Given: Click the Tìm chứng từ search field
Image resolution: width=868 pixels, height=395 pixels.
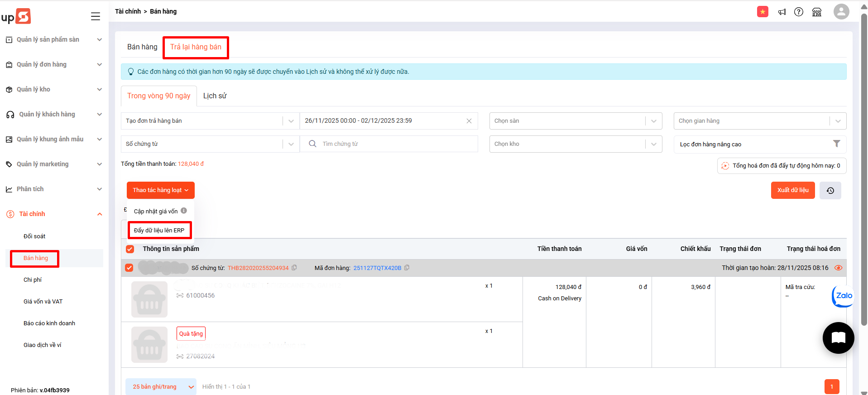Looking at the screenshot, I should point(394,144).
